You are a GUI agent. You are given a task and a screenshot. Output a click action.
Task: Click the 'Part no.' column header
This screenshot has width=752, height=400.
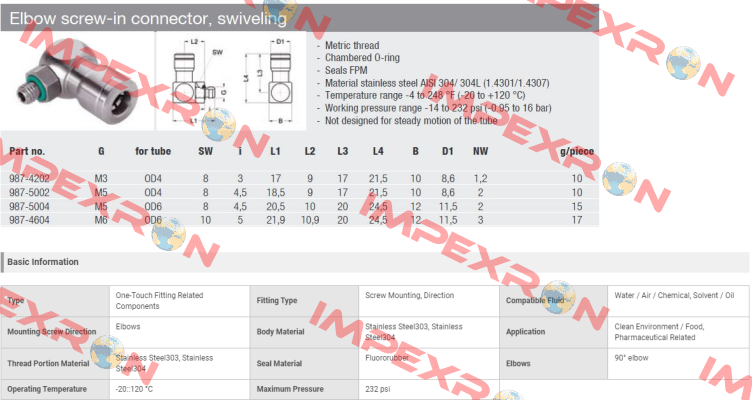[27, 151]
